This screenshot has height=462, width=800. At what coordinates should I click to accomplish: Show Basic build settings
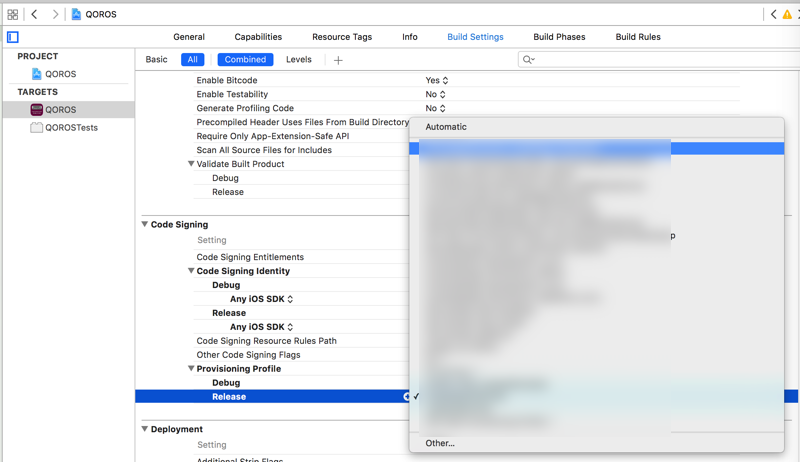(156, 60)
